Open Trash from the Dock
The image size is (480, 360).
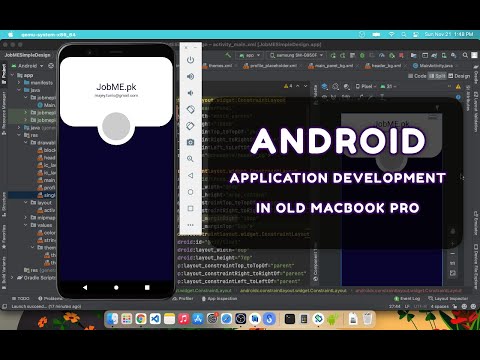coord(367,319)
